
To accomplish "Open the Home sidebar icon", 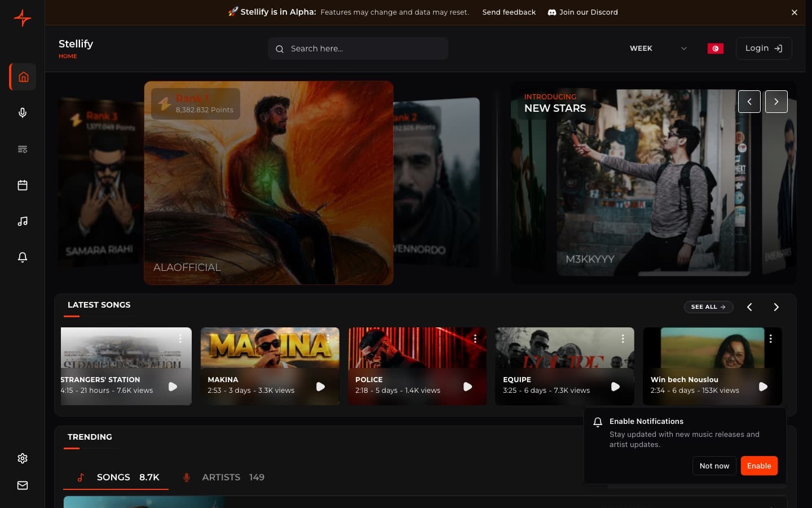I will click(x=23, y=77).
